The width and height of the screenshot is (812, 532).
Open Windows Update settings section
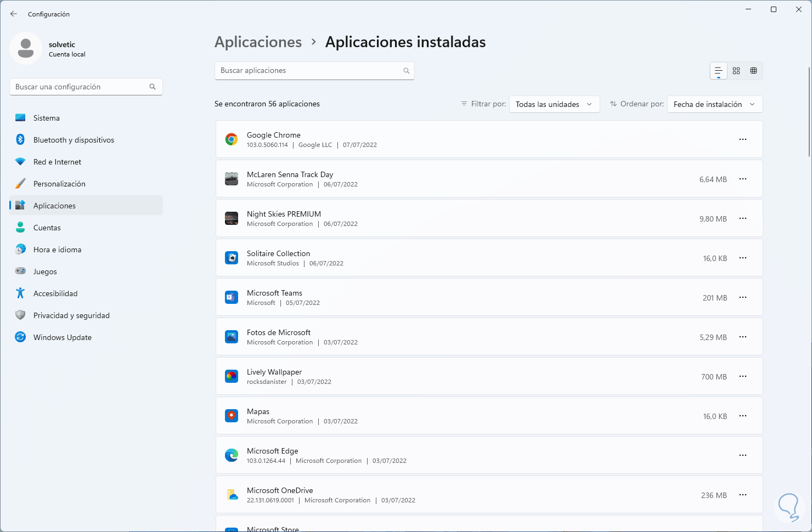tap(63, 337)
